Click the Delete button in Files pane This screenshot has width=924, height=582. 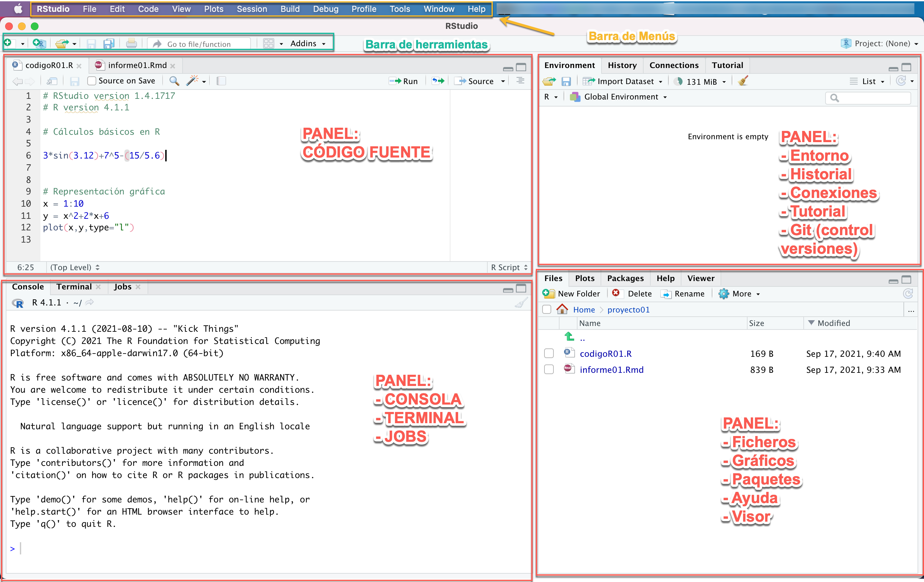coord(632,294)
